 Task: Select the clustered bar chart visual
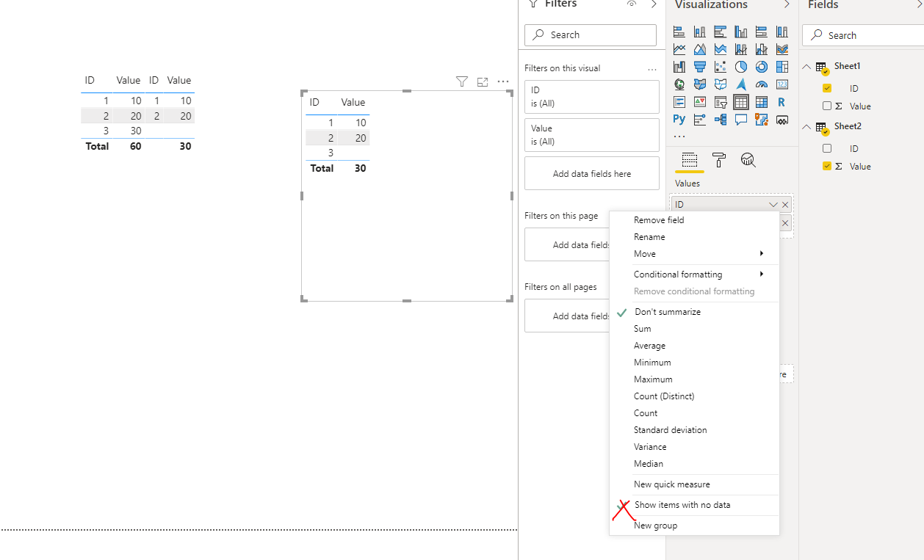(720, 32)
